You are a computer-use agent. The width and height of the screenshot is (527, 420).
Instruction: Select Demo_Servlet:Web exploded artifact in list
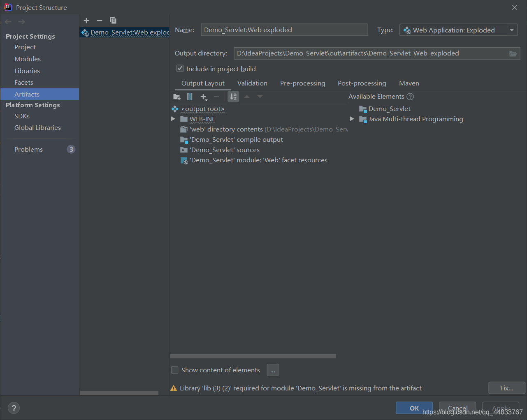tap(125, 32)
